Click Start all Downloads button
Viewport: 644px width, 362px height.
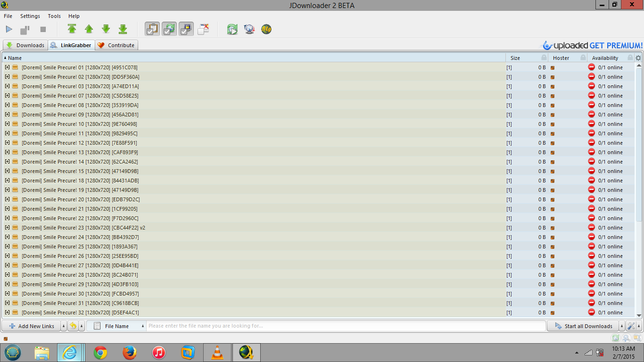tap(583, 326)
